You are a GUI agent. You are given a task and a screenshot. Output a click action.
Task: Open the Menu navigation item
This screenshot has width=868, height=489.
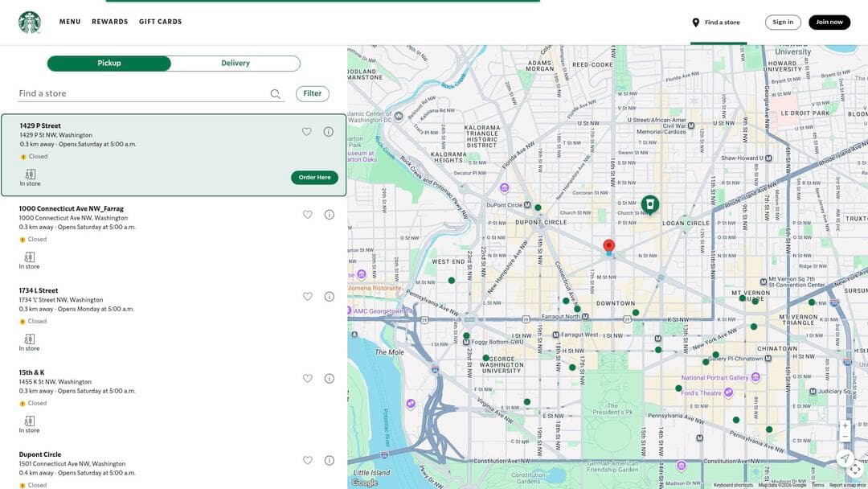[x=70, y=22]
